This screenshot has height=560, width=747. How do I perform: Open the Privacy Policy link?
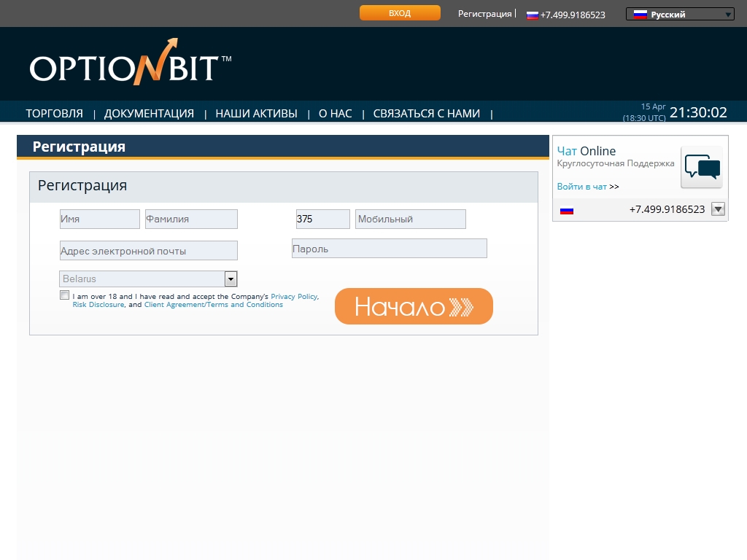pos(294,297)
